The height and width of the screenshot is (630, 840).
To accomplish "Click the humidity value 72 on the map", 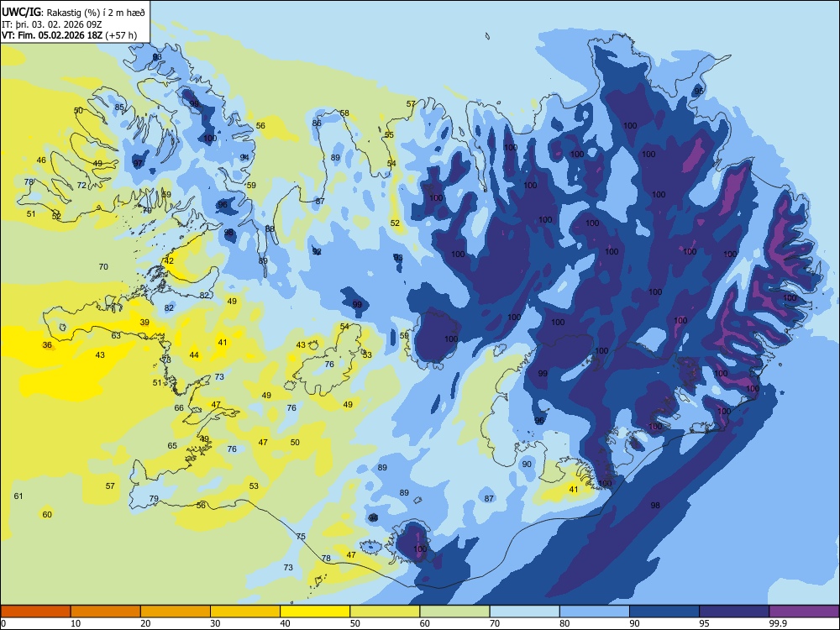I will tap(81, 185).
